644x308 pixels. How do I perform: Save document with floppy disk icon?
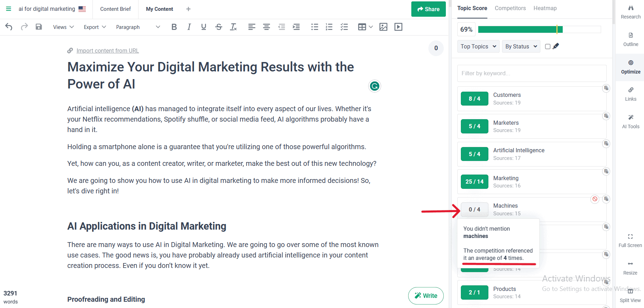tap(39, 27)
